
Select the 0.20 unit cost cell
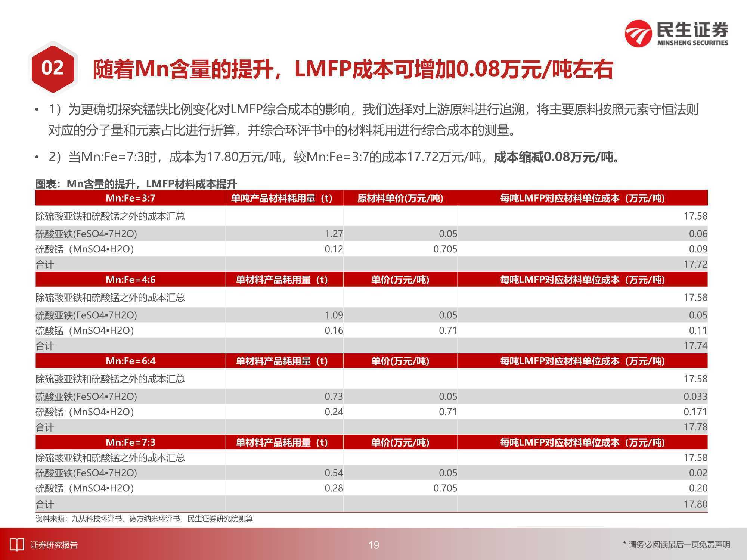coord(583,488)
